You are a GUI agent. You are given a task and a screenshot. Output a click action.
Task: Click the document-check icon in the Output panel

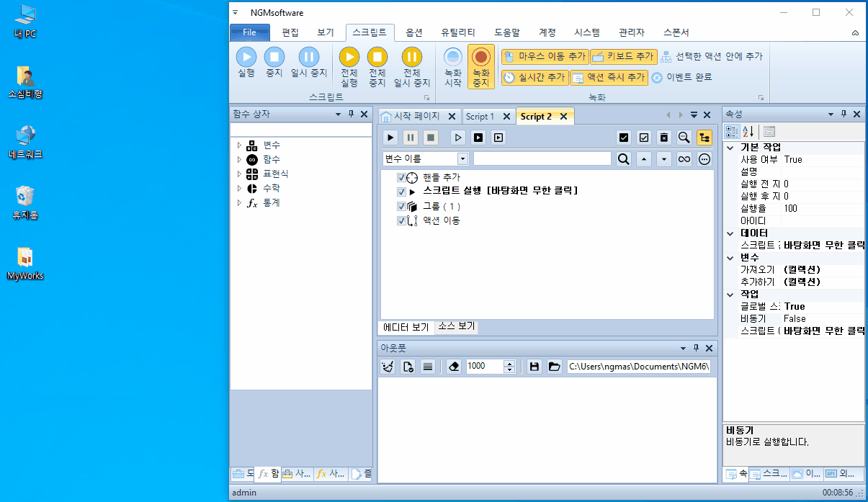408,366
